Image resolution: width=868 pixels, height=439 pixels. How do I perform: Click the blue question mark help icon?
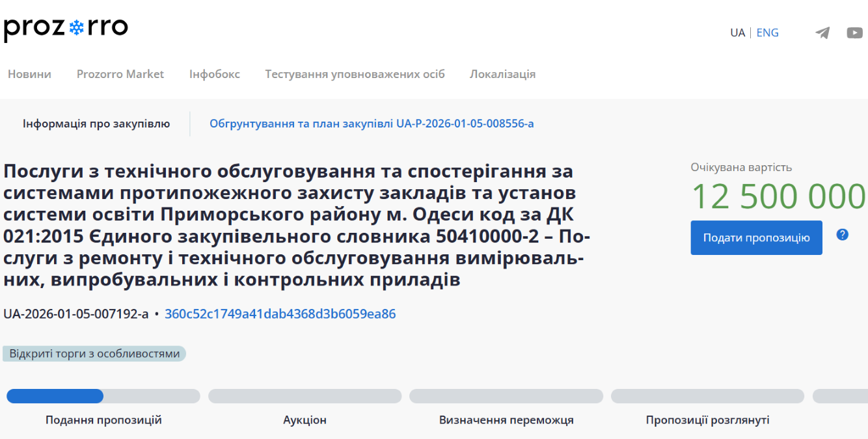[x=842, y=235]
